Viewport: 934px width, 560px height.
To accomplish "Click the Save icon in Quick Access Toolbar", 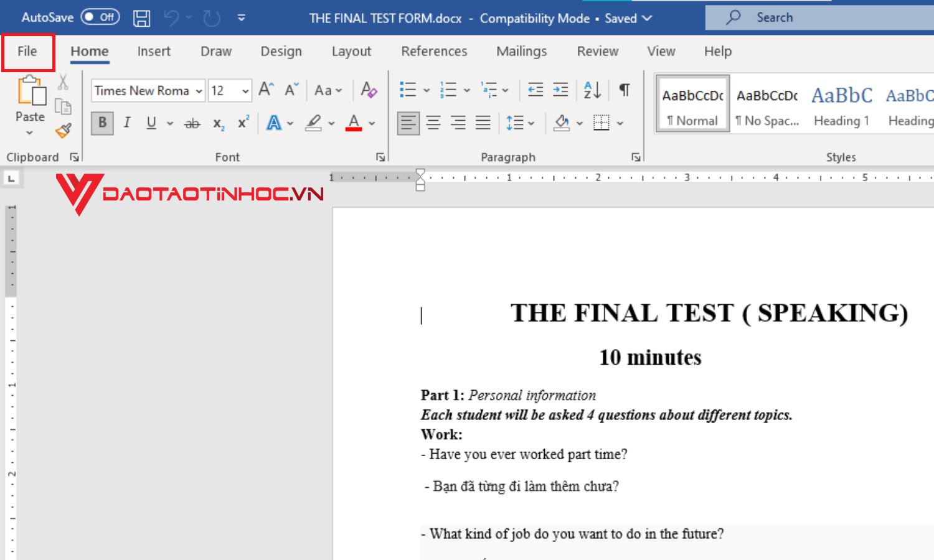I will [x=141, y=17].
